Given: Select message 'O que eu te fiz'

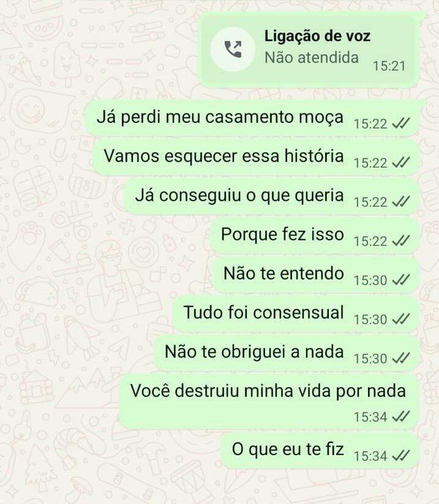Looking at the screenshot, I should click(320, 451).
